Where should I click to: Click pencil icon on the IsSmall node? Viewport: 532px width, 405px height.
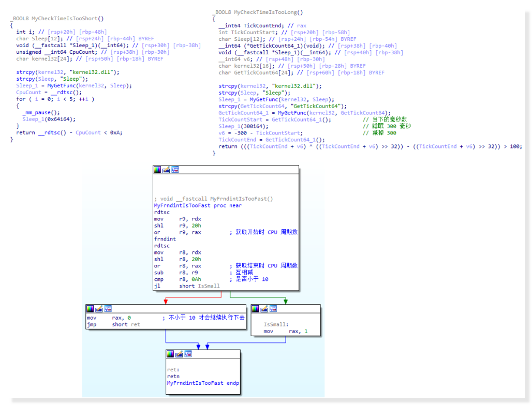click(264, 309)
